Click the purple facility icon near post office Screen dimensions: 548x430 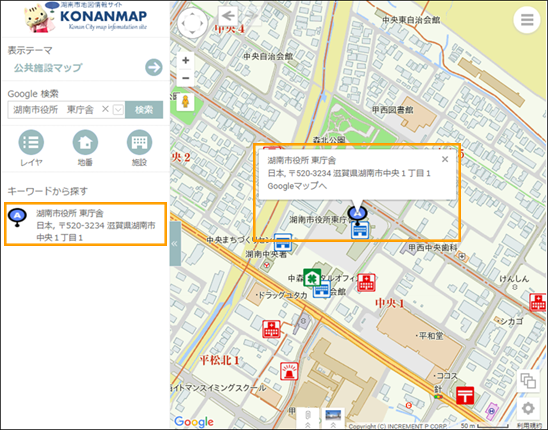(492, 410)
